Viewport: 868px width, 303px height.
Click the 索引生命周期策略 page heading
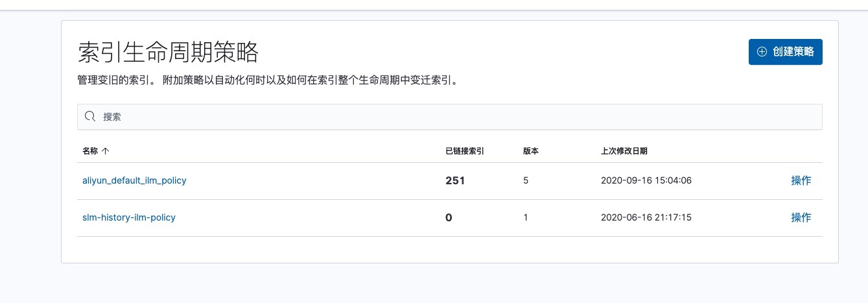169,52
